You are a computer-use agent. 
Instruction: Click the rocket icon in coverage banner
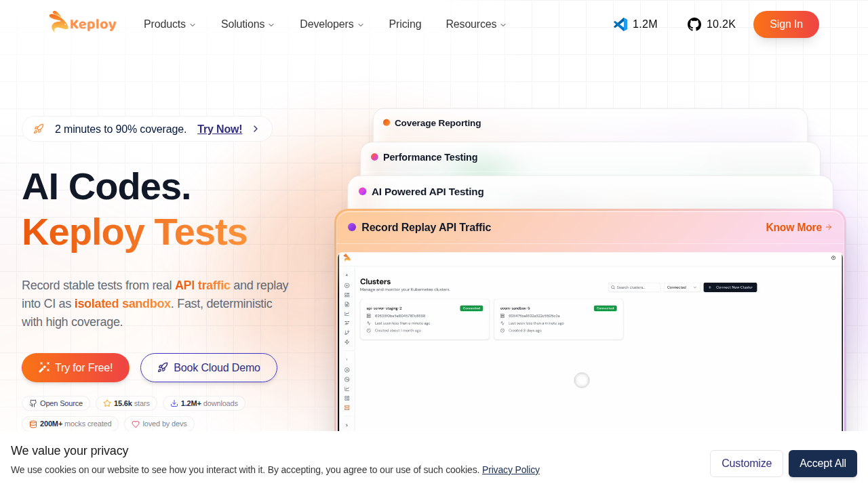click(x=39, y=129)
